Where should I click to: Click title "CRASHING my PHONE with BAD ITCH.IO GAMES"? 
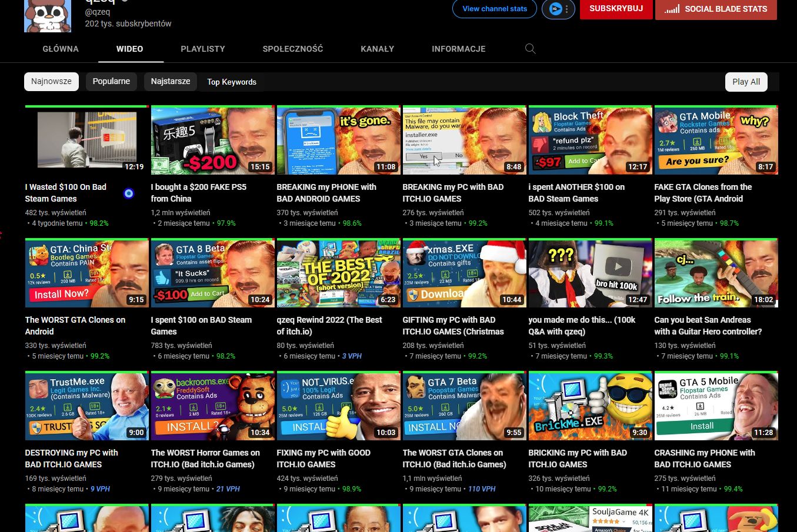click(705, 459)
